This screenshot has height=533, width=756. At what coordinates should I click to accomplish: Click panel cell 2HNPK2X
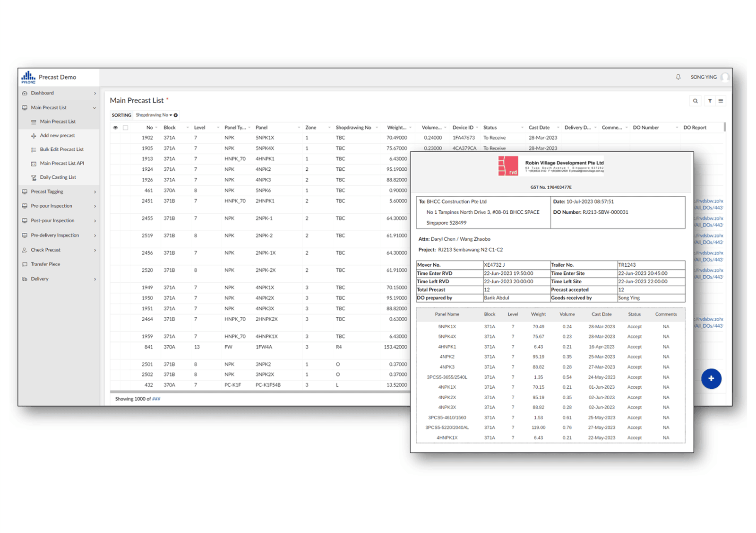(x=266, y=319)
